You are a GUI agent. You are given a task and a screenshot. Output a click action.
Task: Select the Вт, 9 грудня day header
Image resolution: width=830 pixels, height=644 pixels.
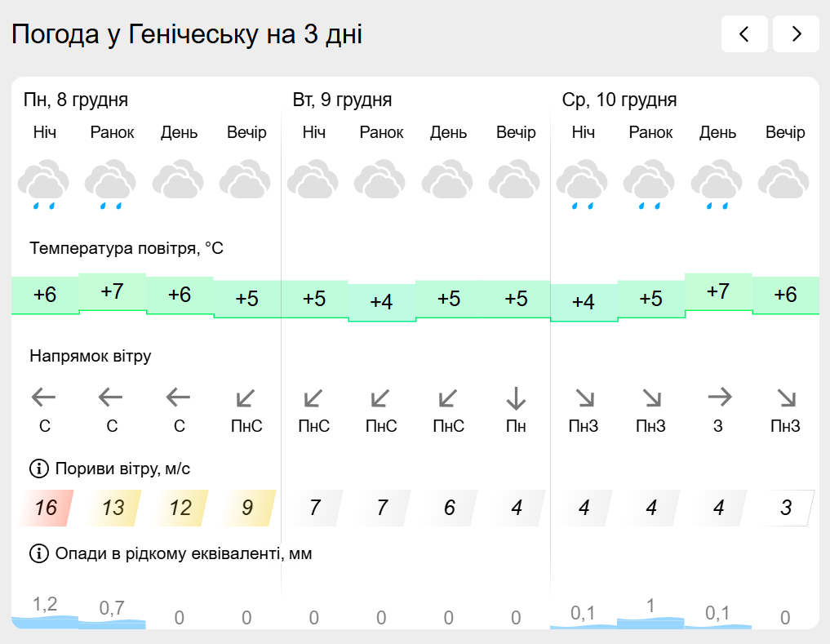(x=342, y=100)
